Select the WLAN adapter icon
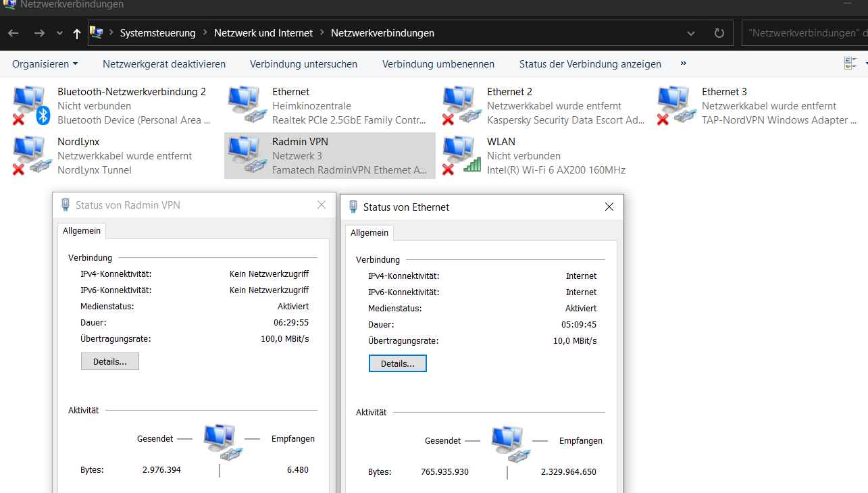The image size is (868, 493). (462, 156)
